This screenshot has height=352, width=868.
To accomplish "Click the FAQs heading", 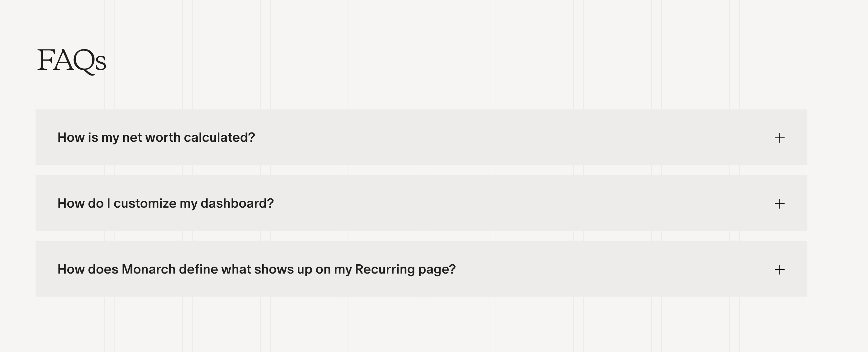I will (71, 61).
